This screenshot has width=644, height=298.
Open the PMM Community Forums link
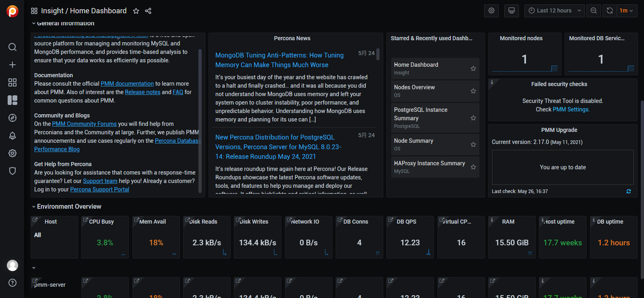84,124
